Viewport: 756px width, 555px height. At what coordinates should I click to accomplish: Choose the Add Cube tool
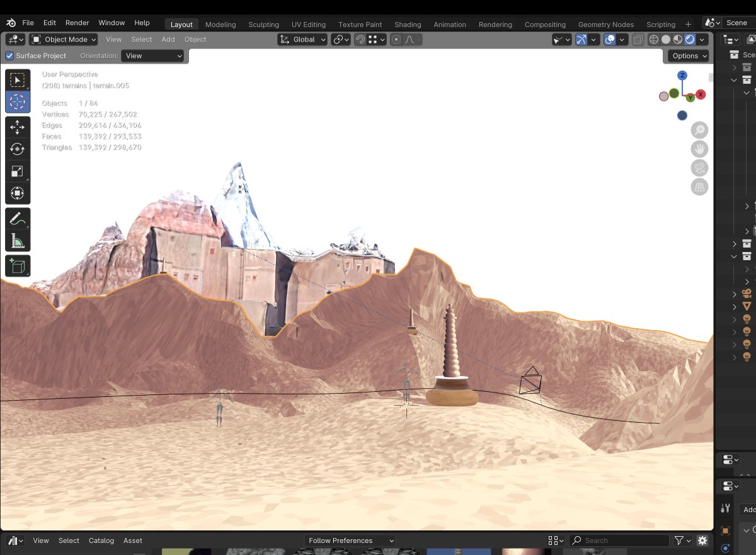[18, 266]
